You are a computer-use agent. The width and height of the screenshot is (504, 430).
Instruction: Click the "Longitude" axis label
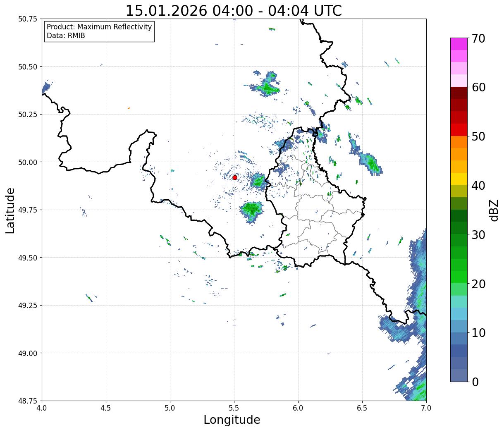pos(232,420)
